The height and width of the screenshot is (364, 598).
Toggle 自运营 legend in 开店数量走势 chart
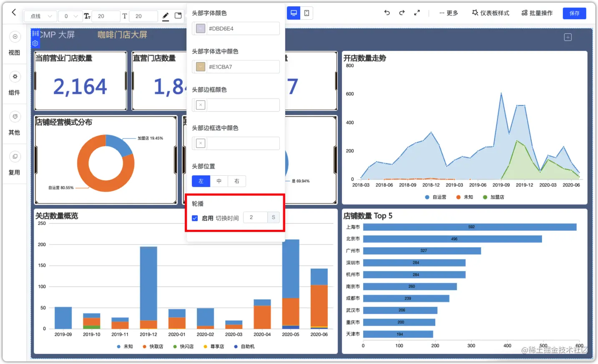tap(435, 197)
